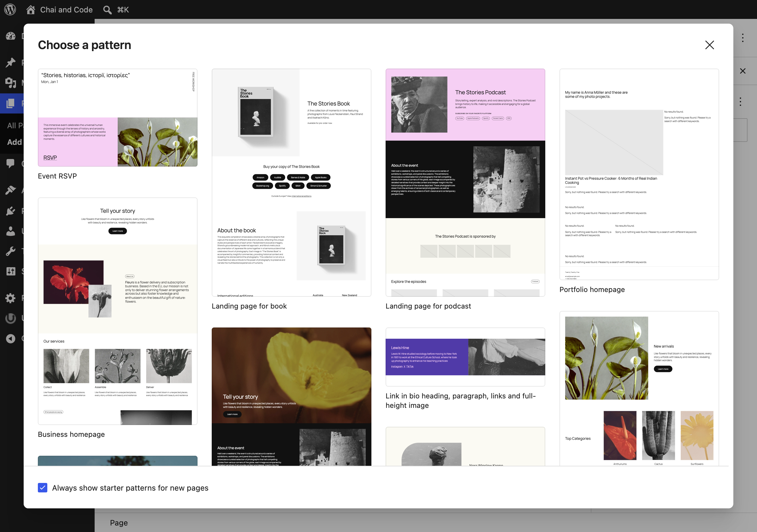
Task: Open the Pages sidebar icon
Action: click(11, 103)
